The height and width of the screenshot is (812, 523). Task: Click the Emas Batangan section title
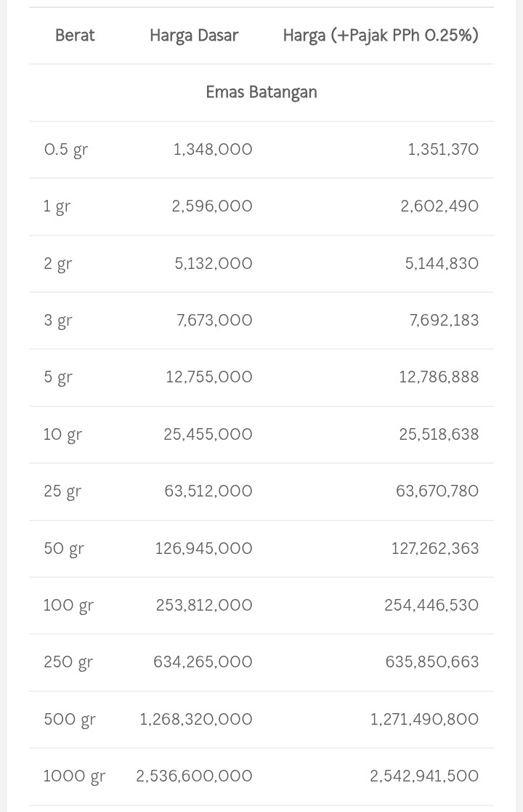coord(261,92)
